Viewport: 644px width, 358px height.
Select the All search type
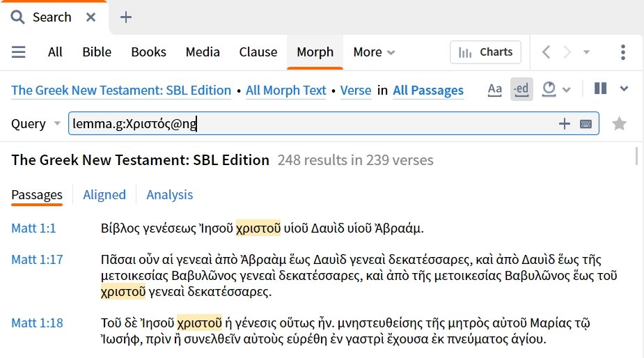[x=55, y=52]
